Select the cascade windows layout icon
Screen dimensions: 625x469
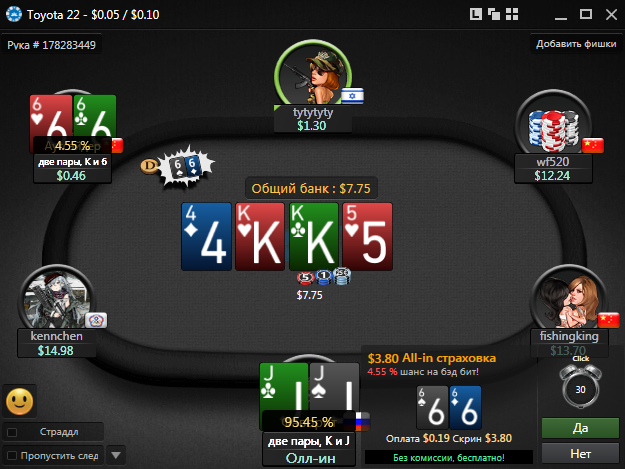pos(494,14)
